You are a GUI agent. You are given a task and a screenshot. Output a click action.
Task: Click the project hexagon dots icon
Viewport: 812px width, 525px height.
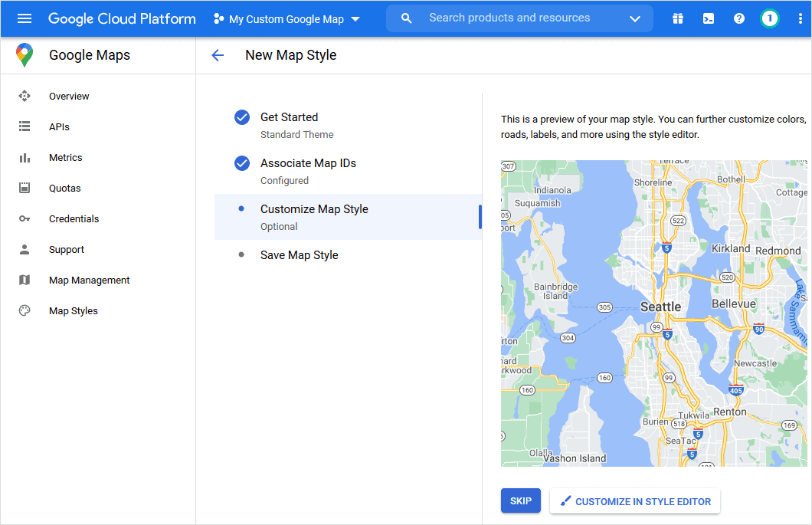click(x=218, y=19)
